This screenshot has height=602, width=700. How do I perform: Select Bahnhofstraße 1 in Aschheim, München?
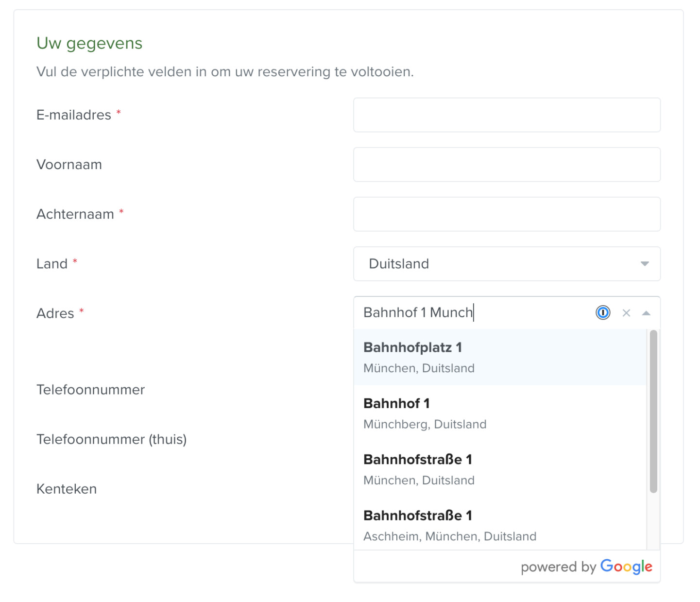pyautogui.click(x=499, y=525)
